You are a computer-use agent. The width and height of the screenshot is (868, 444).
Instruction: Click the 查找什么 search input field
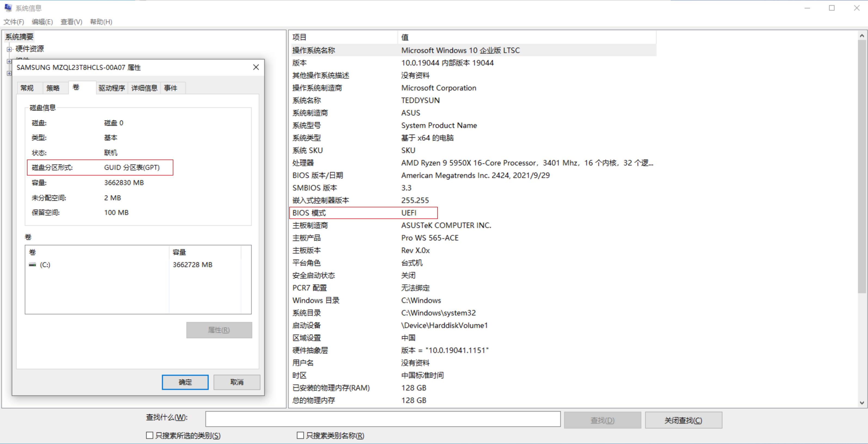(x=383, y=419)
